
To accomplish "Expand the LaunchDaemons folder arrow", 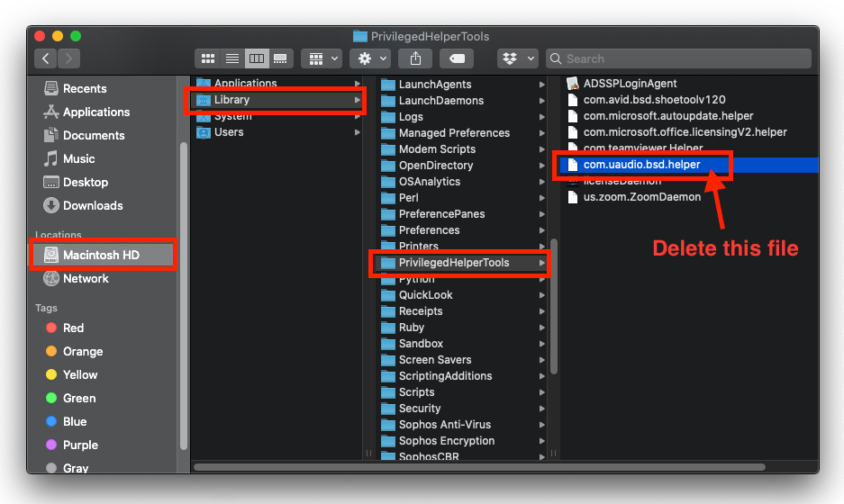I will [x=541, y=101].
